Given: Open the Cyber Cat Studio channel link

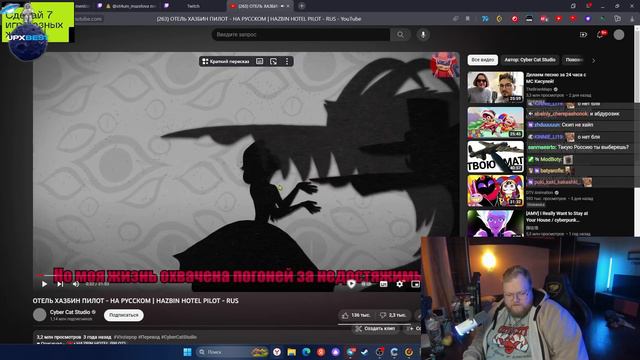Looking at the screenshot, I should tap(70, 312).
